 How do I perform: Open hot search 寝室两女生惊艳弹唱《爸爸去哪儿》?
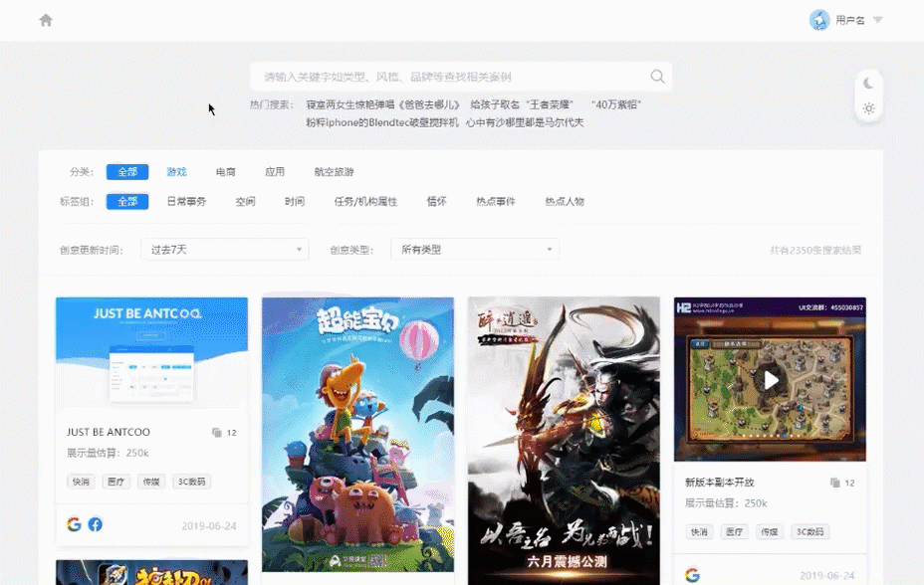coord(382,104)
